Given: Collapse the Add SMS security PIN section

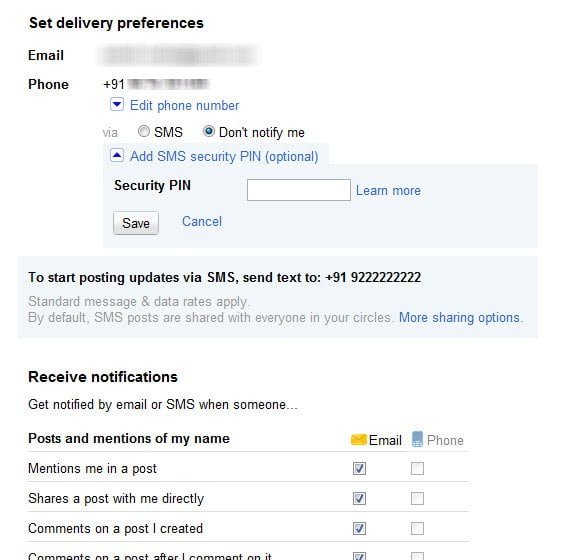Looking at the screenshot, I should coord(224,156).
